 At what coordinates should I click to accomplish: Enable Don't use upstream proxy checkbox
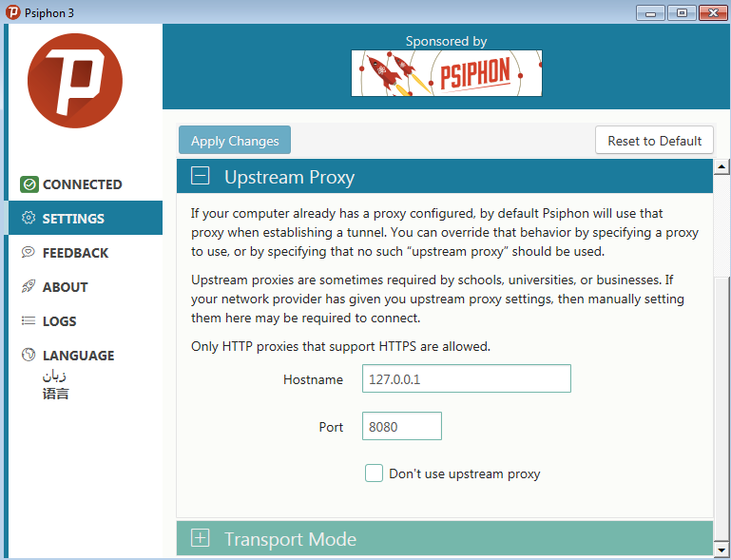pyautogui.click(x=374, y=473)
